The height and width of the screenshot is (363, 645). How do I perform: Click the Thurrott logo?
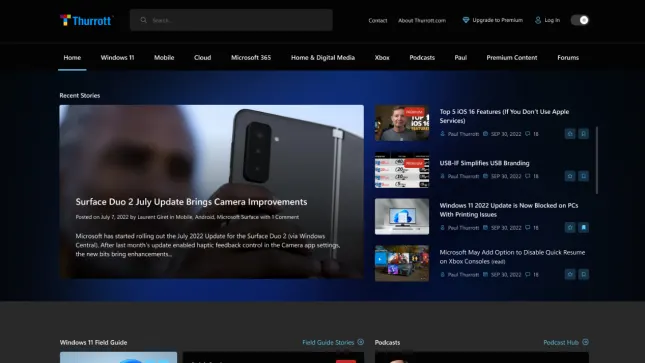(x=86, y=20)
